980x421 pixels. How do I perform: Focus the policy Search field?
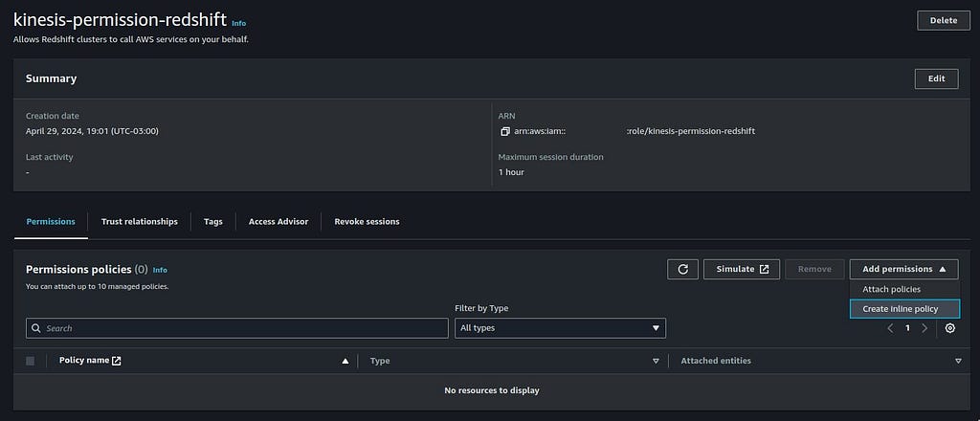click(x=237, y=328)
